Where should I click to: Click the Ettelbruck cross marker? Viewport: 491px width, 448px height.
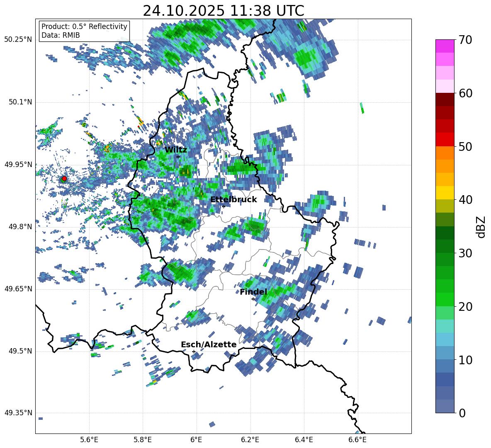[x=224, y=206]
